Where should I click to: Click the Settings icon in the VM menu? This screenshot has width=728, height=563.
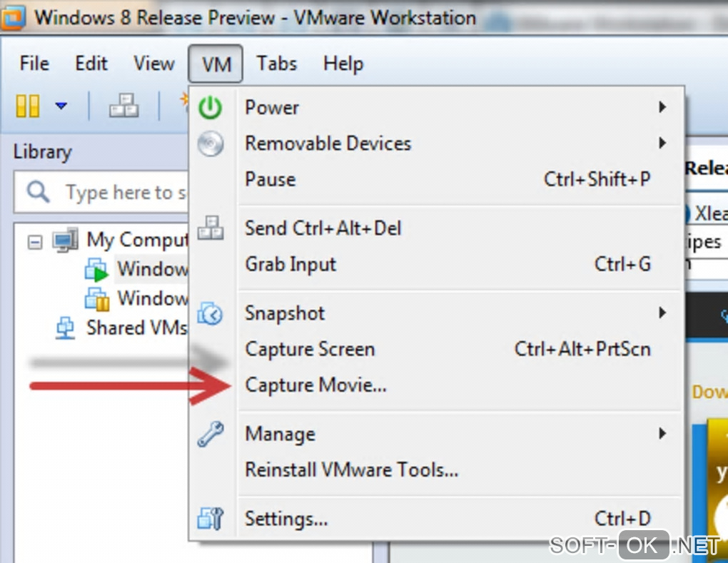(211, 519)
